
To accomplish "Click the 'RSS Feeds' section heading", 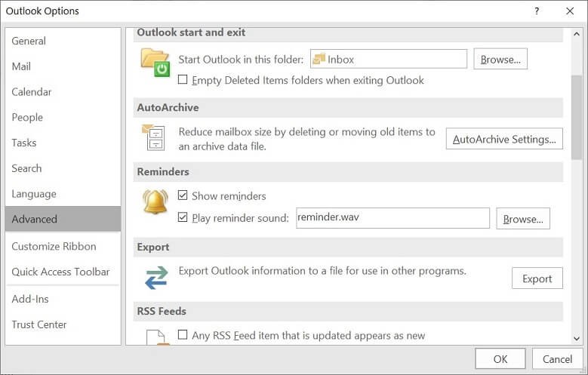I will coord(162,312).
